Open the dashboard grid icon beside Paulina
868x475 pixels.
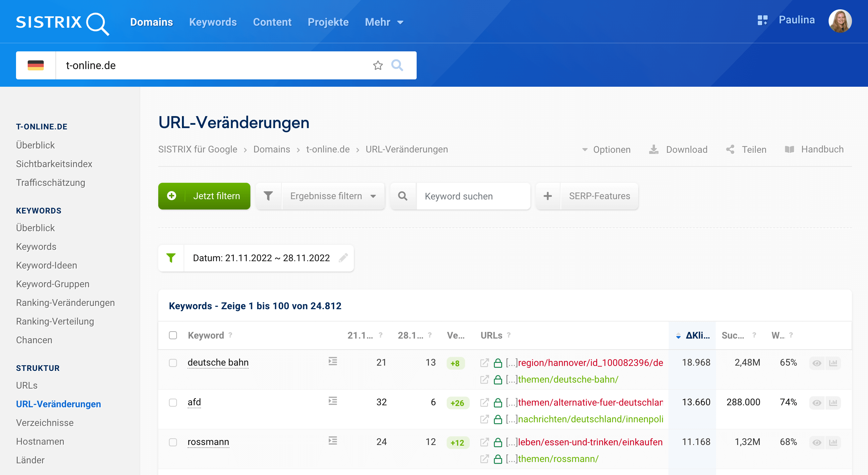click(x=762, y=20)
